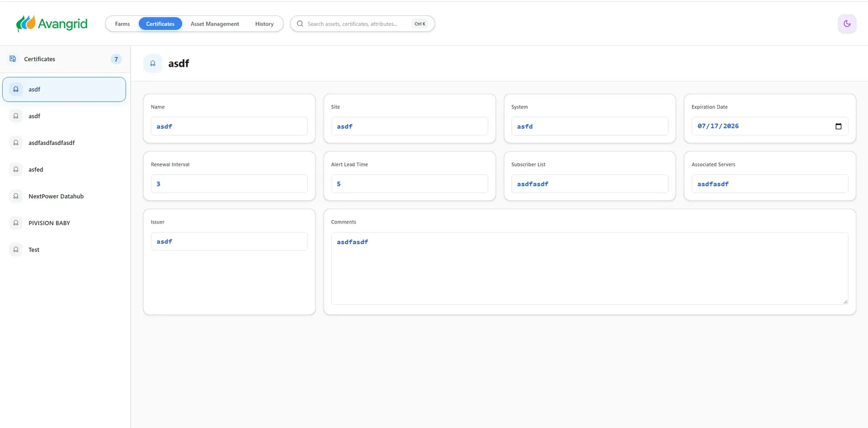Click the search magnifier icon
The height and width of the screenshot is (428, 868).
[x=300, y=24]
